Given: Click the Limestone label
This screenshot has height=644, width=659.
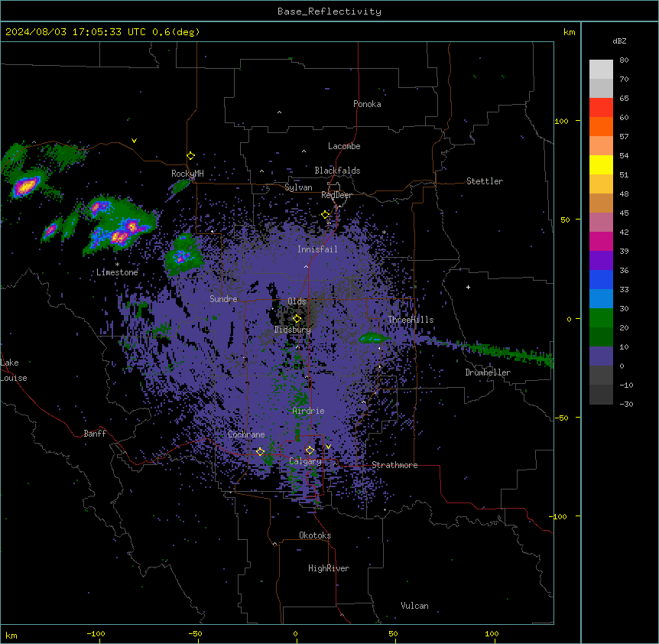Looking at the screenshot, I should (117, 272).
